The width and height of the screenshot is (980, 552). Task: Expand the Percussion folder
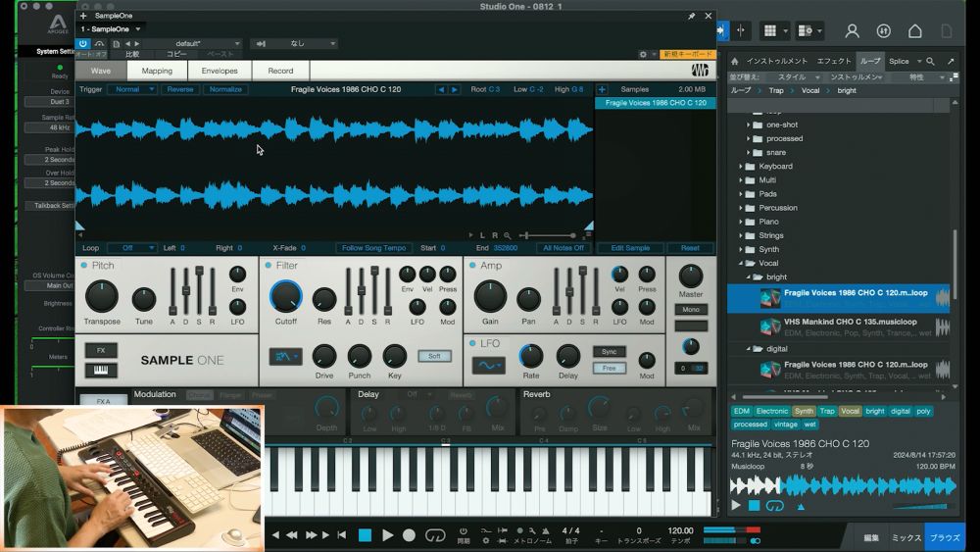pyautogui.click(x=741, y=208)
